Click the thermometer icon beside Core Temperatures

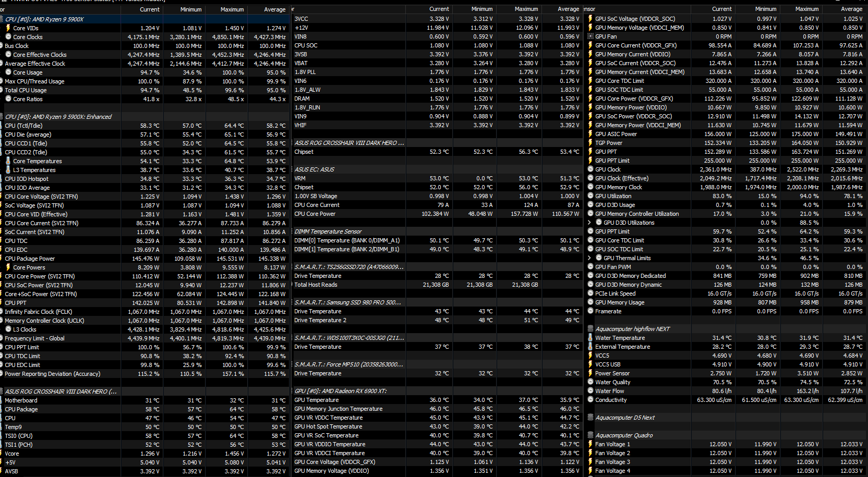click(x=8, y=161)
